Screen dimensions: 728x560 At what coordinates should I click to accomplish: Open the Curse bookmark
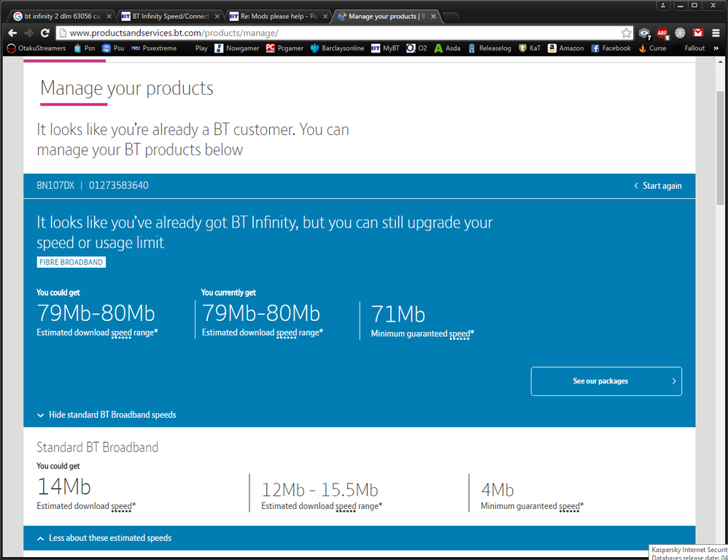coord(652,48)
